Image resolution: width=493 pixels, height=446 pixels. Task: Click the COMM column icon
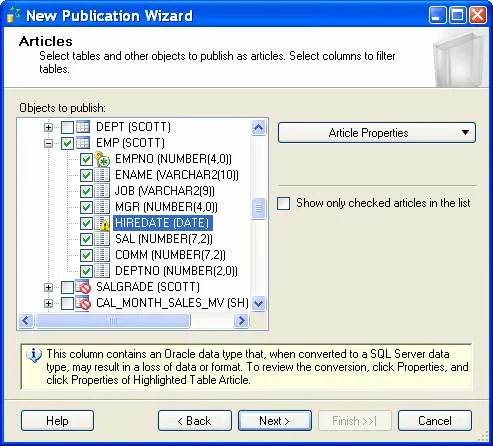(102, 255)
